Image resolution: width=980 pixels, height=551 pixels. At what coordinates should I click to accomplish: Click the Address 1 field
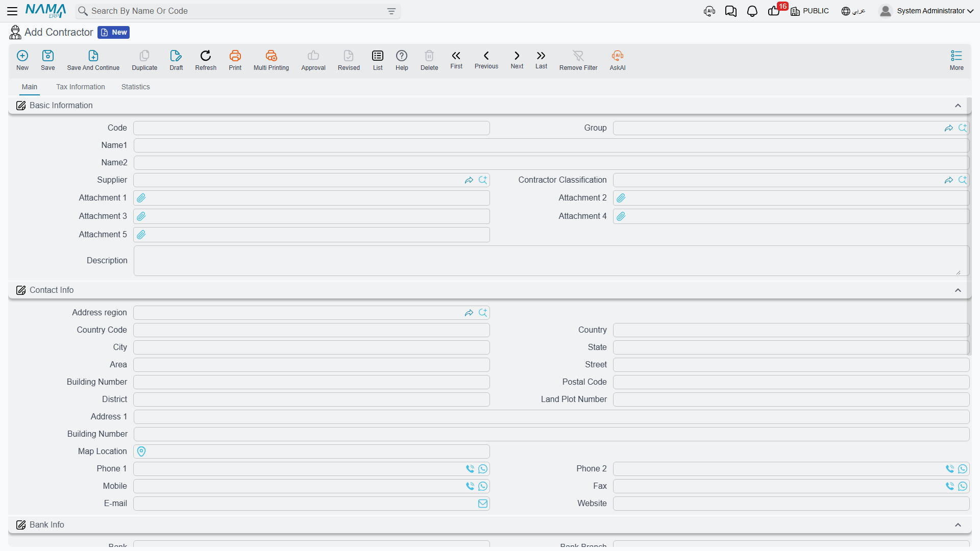point(551,417)
